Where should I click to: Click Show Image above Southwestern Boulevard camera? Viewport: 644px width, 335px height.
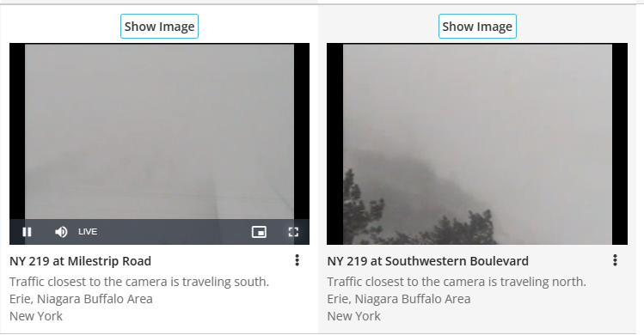[x=477, y=27]
